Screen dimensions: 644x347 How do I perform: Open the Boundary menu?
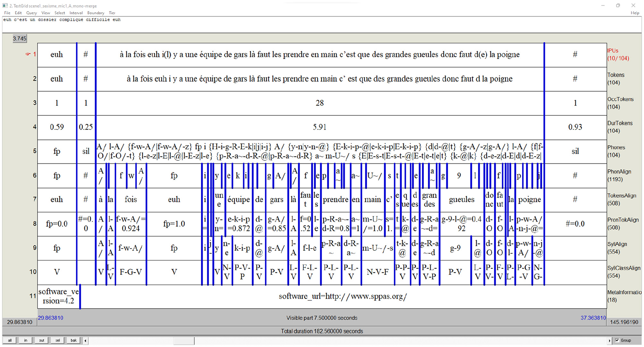click(96, 13)
